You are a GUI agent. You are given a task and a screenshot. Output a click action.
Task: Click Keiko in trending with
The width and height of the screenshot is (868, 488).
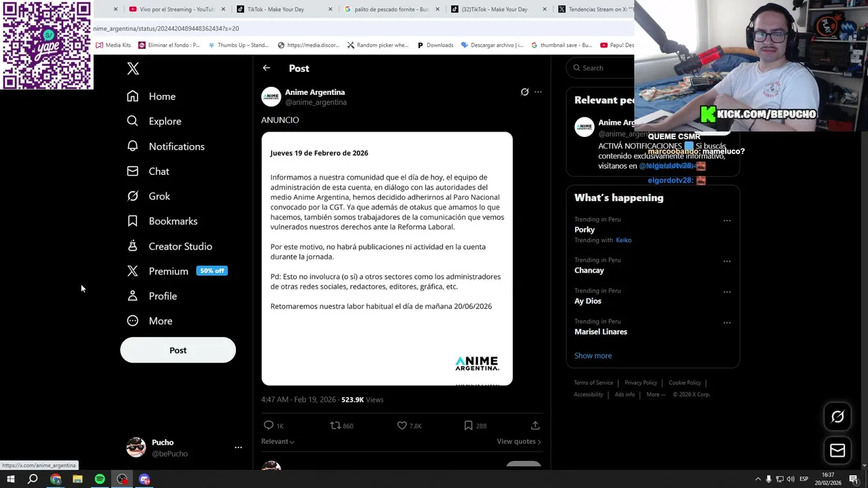click(623, 240)
